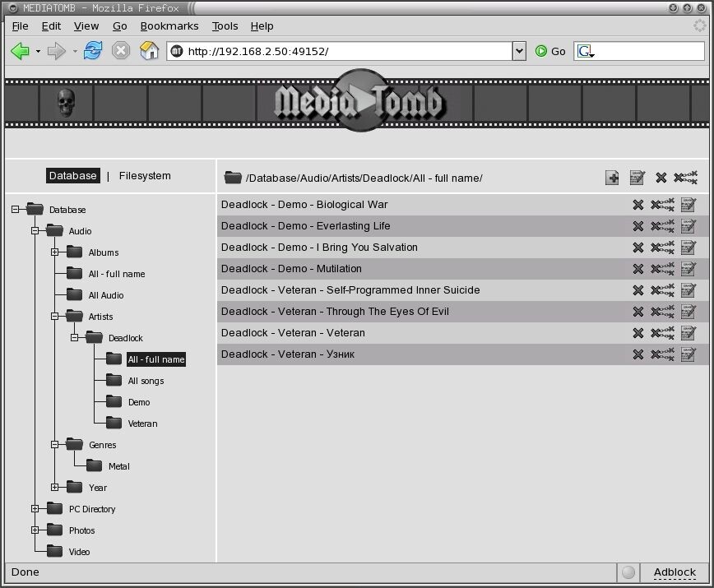Image resolution: width=714 pixels, height=588 pixels.
Task: Expand the Photos tree node
Action: coord(35,530)
